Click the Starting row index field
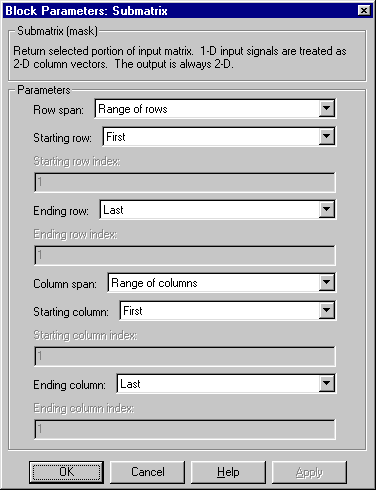This screenshot has width=376, height=490. coord(185,182)
